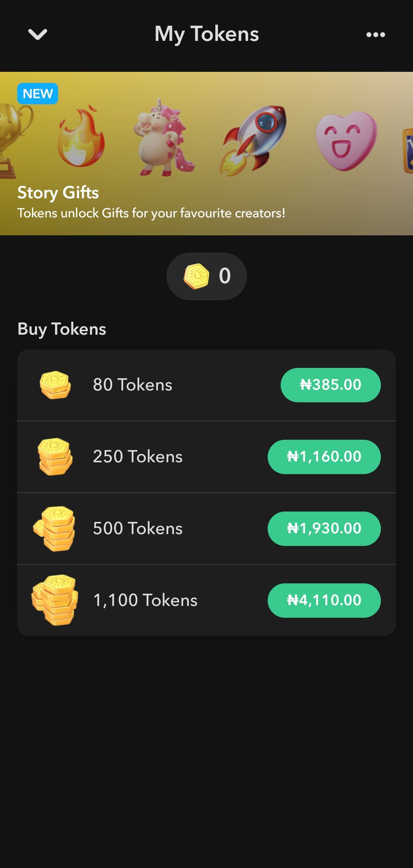Screen dimensions: 413x868
Task: Tap the 80 Tokens coin stack icon
Action: tap(55, 385)
